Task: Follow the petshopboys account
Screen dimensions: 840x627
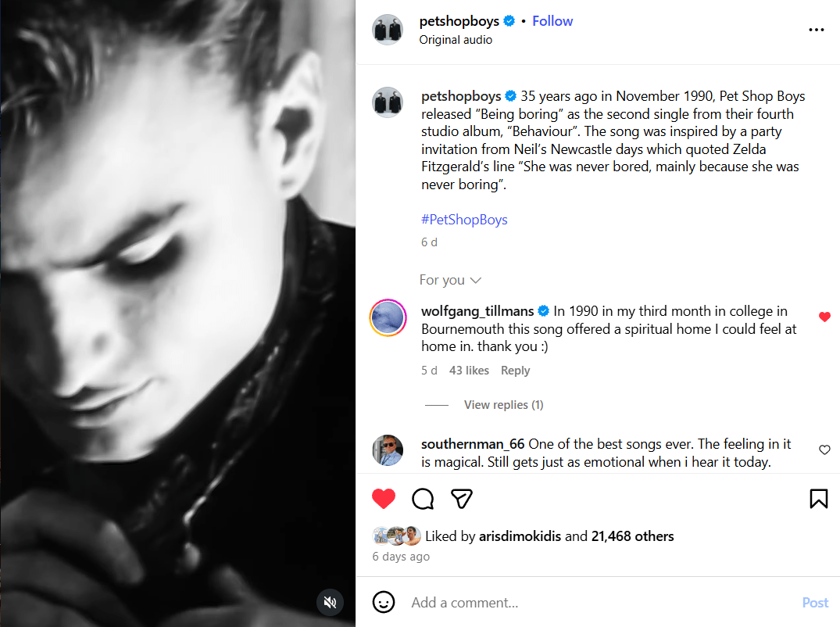Action: point(552,21)
